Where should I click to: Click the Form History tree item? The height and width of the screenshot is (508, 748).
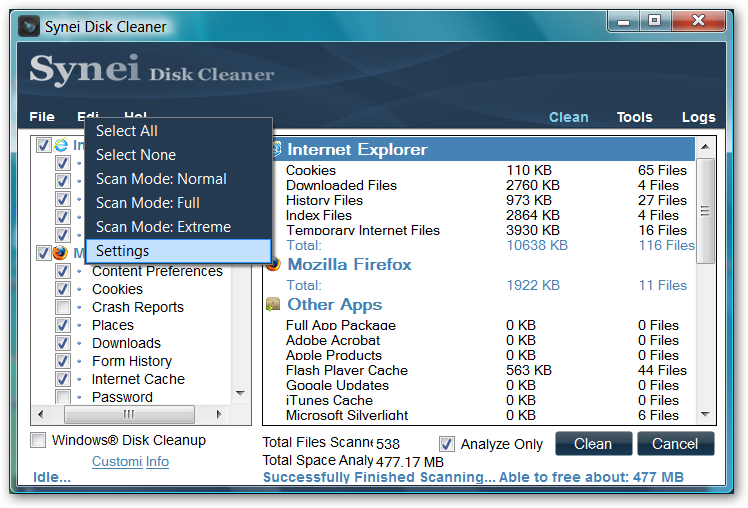click(x=132, y=361)
